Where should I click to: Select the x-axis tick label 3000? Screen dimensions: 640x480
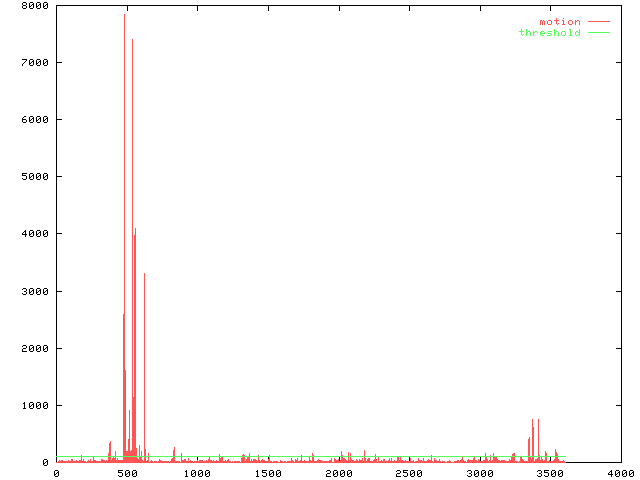pos(479,473)
